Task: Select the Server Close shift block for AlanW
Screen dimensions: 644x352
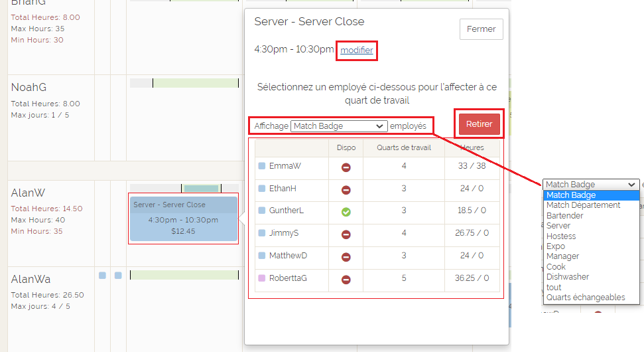Action: coord(183,219)
